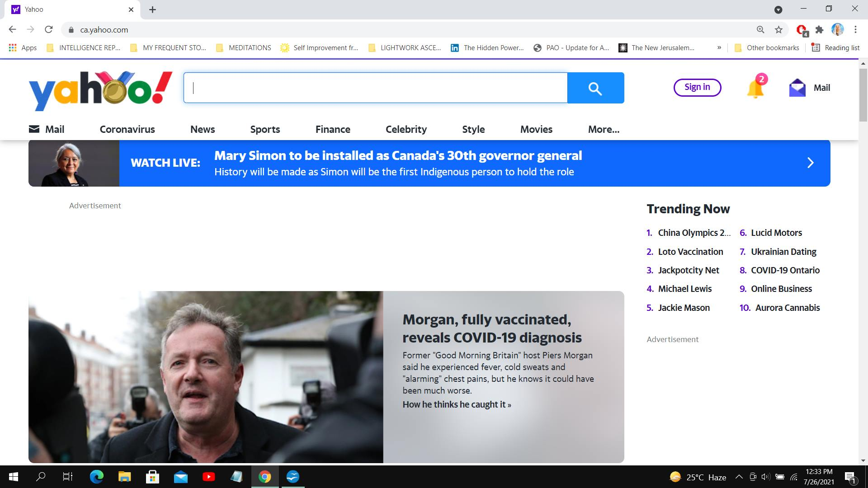Open File Explorer from the taskbar
Viewport: 868px width, 488px height.
point(124,477)
